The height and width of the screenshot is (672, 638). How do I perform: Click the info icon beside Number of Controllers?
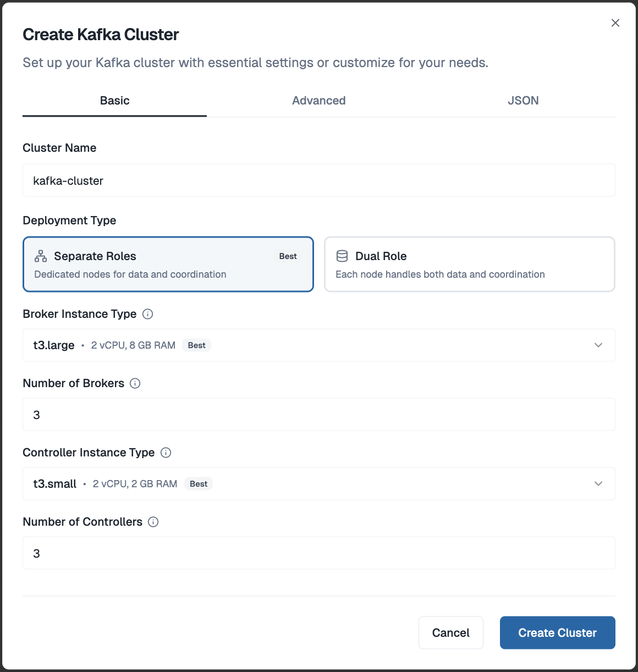coord(153,522)
